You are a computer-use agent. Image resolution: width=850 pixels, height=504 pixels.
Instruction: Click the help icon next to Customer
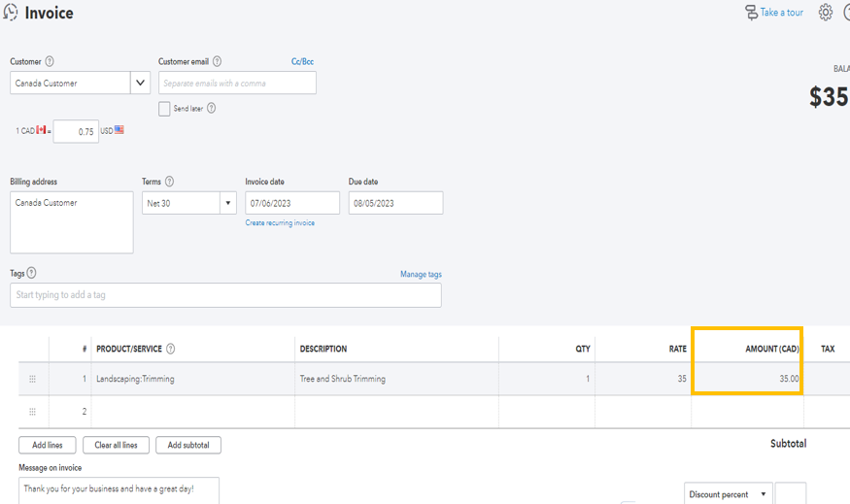(50, 62)
